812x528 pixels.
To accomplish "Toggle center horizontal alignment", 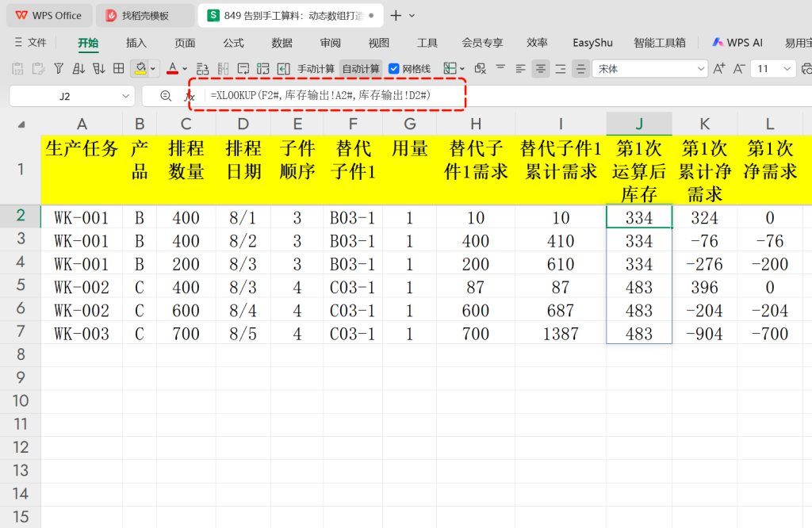I will pos(541,69).
